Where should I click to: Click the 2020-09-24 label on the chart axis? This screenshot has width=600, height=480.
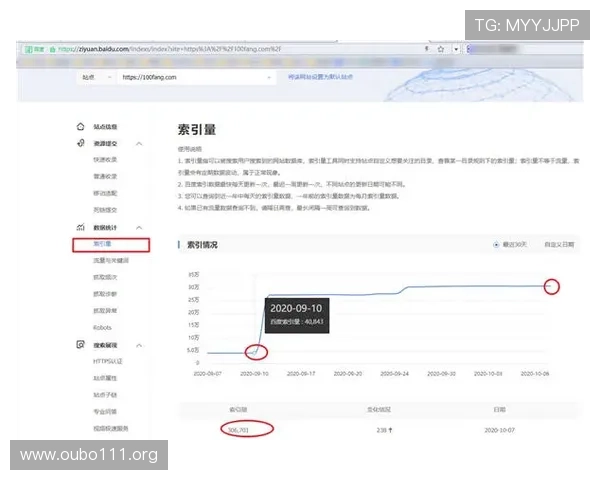(394, 374)
